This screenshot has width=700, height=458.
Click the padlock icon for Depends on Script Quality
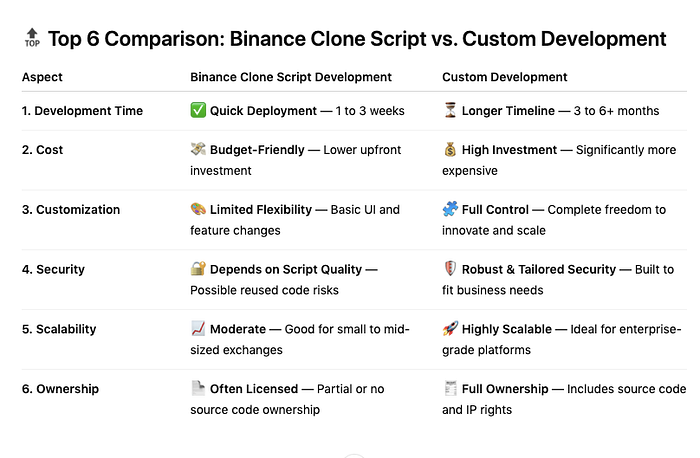click(x=198, y=270)
